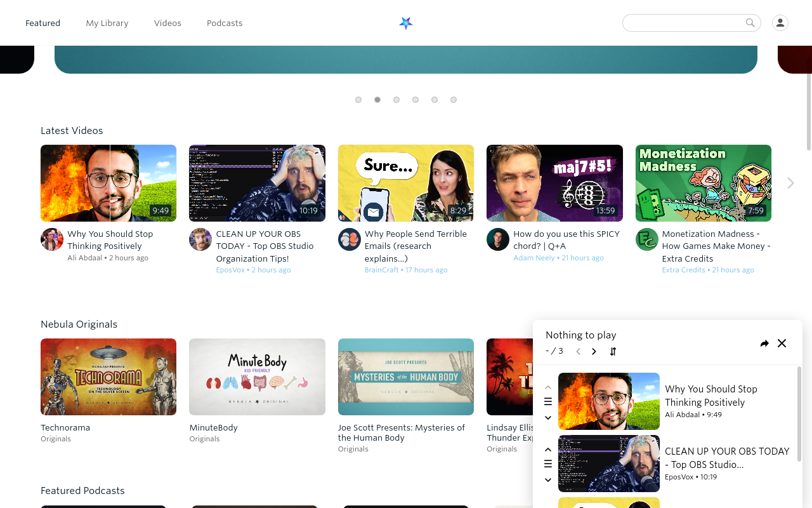Click Ali Abdaal channel avatar

[52, 239]
